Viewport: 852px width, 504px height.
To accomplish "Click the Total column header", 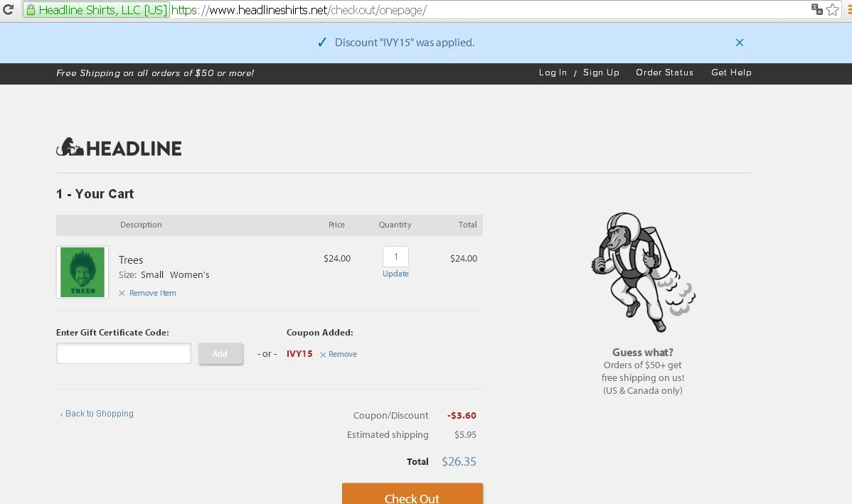I will pos(468,225).
